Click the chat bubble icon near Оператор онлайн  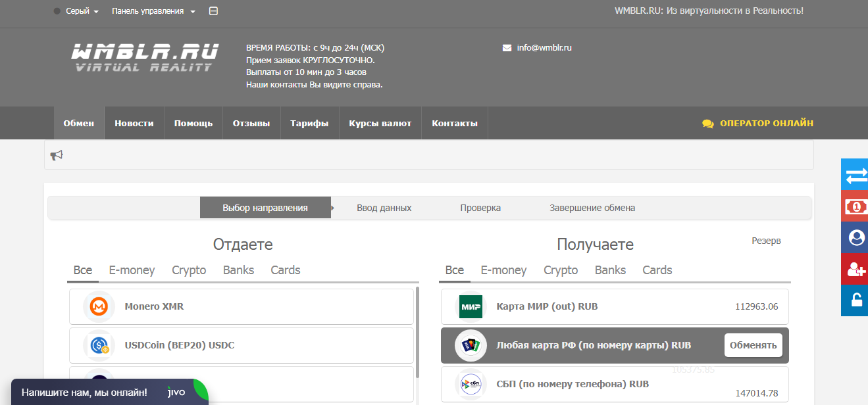coord(708,124)
